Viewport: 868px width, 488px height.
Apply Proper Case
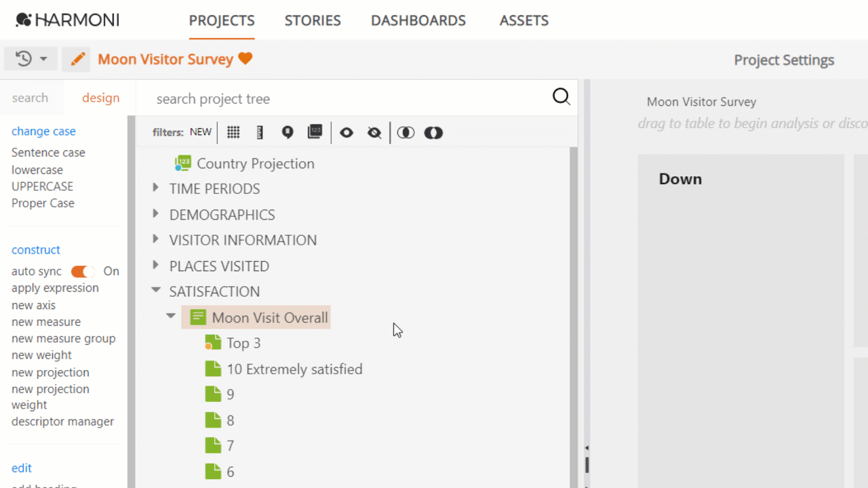43,203
